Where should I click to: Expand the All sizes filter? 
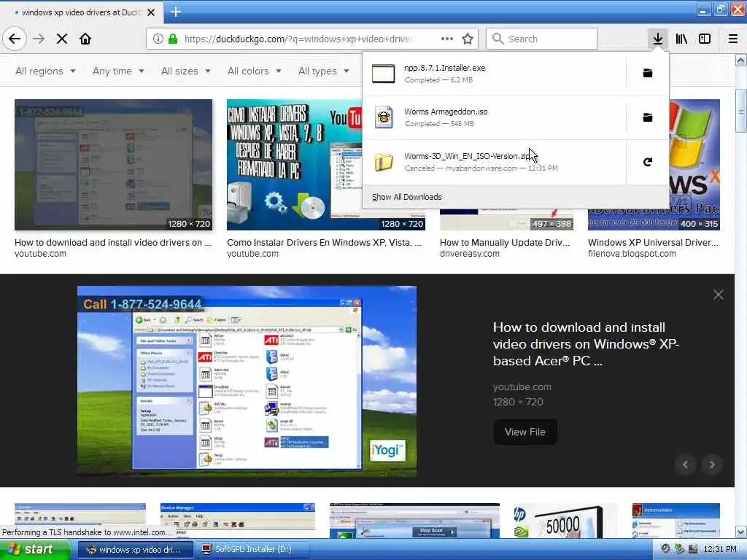186,71
